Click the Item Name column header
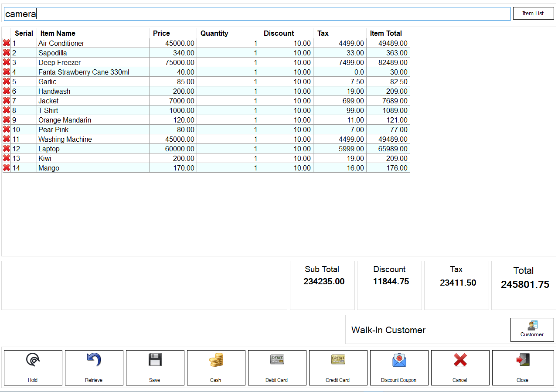 pyautogui.click(x=93, y=33)
